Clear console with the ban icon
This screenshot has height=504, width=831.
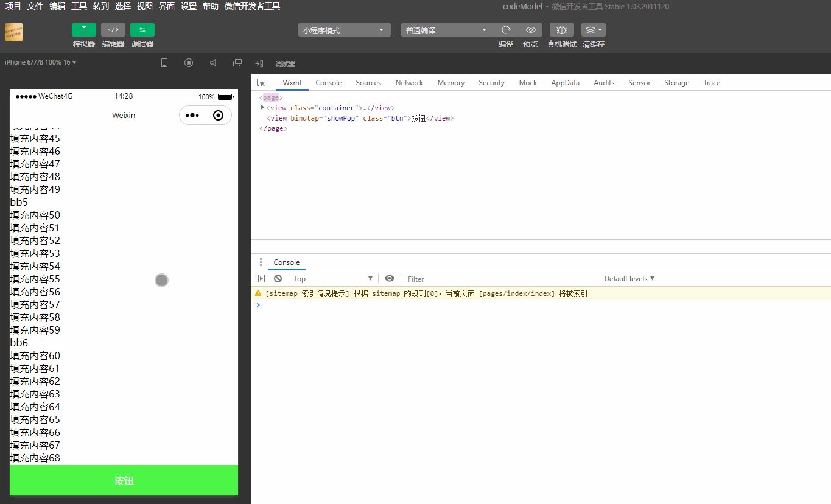coord(278,279)
